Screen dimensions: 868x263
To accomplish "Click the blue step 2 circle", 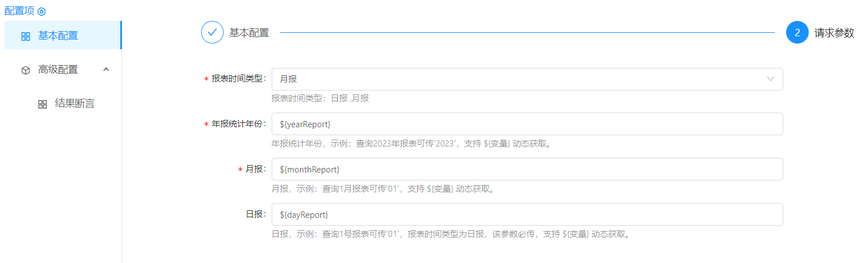I will point(797,33).
